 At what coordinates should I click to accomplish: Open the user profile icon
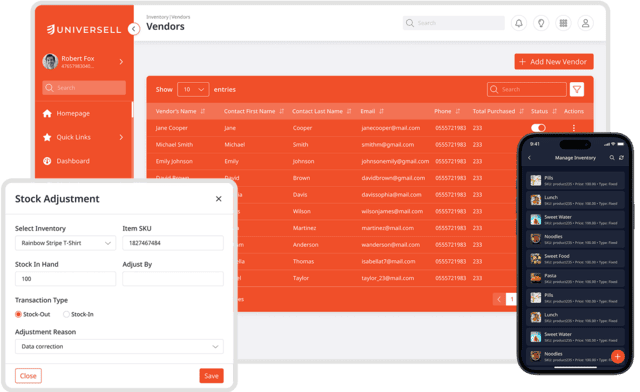585,23
